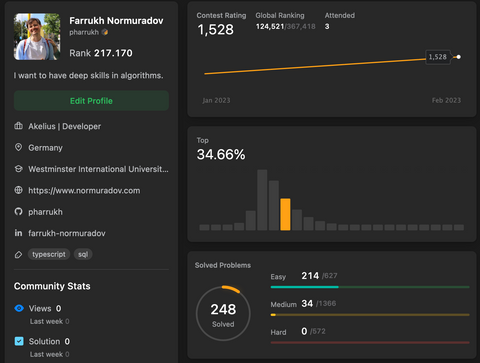Click the GitHub icon beside pharrukh
Image resolution: width=480 pixels, height=363 pixels.
[19, 212]
